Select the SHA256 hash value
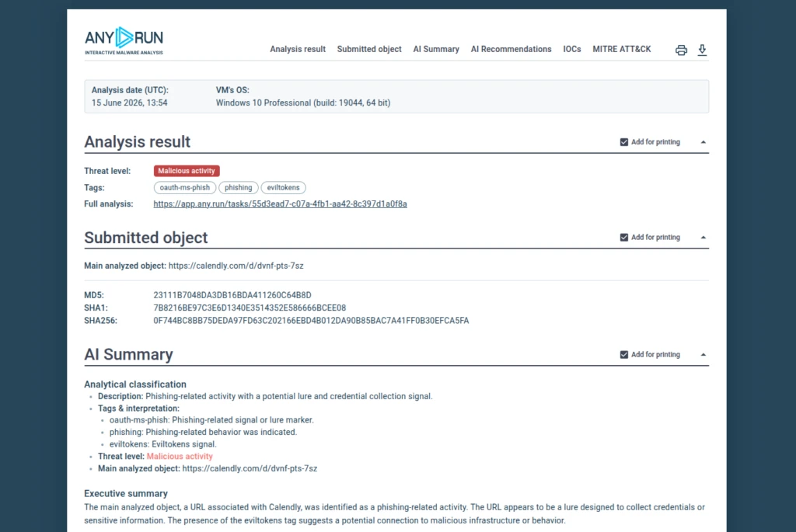Screen dimensions: 796x532 [311, 321]
